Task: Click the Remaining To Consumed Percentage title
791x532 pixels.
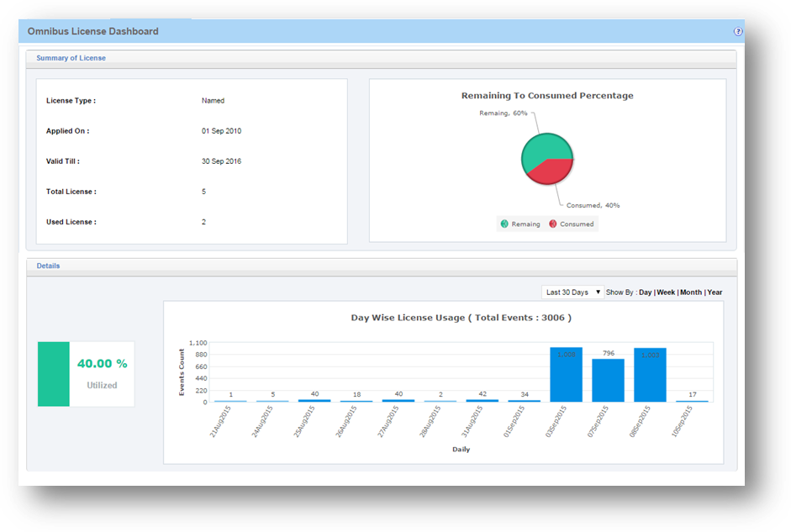Action: click(547, 96)
